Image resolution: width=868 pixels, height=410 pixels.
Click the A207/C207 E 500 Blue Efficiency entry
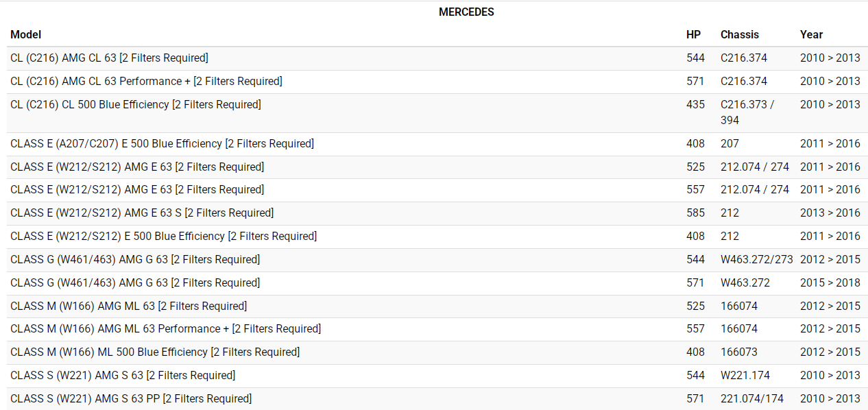click(x=162, y=143)
